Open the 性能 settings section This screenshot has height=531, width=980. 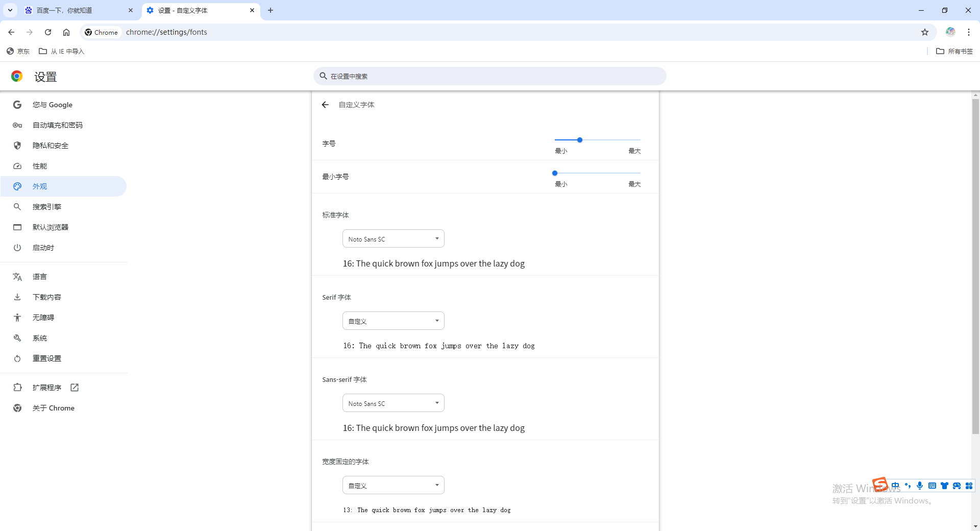click(63, 166)
